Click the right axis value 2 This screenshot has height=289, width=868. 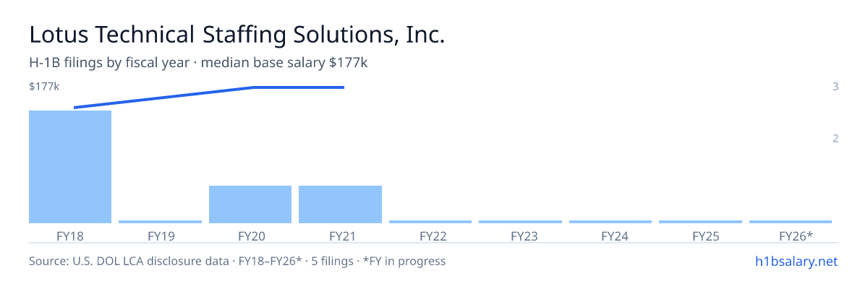click(x=835, y=138)
